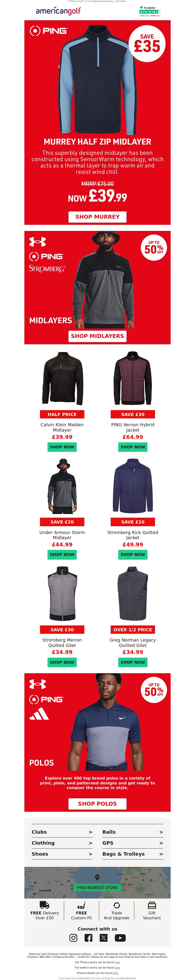Open the Instagram social icon
Screen dimensions: 195x980
click(73, 937)
